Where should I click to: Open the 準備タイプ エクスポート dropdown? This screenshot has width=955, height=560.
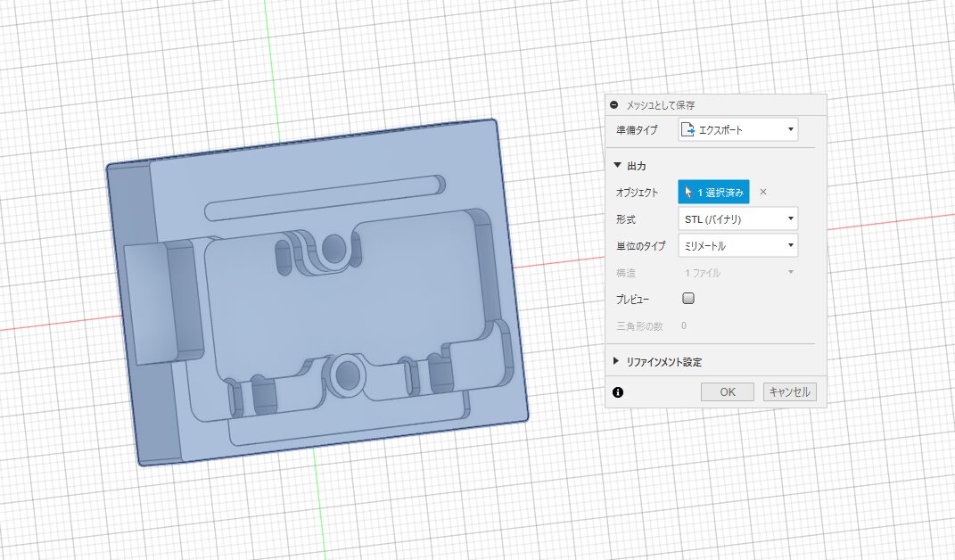coord(737,130)
